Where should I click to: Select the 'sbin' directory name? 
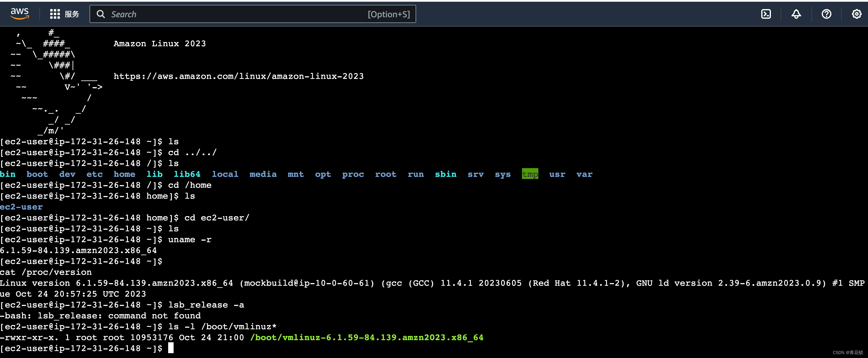(x=446, y=174)
